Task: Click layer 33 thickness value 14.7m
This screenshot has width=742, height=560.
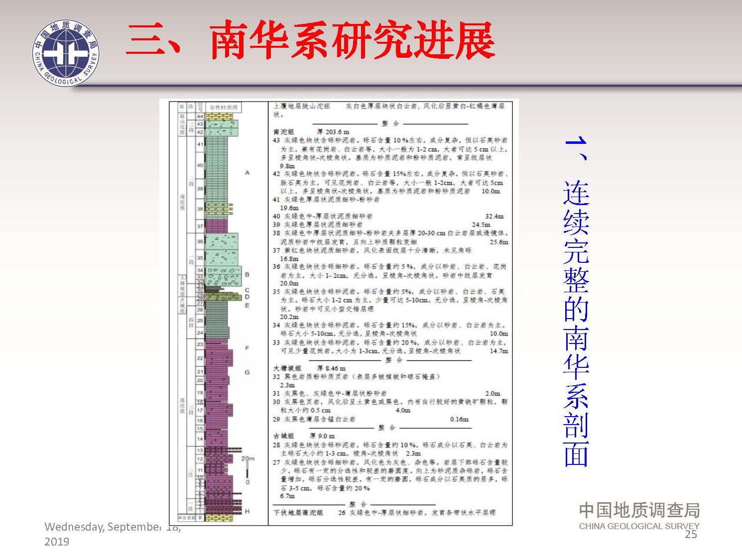Action: (499, 351)
